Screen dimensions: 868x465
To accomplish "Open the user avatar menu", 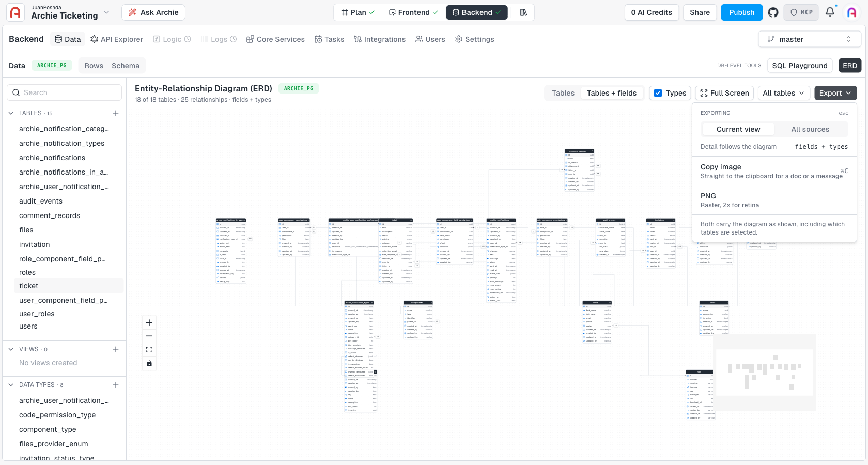I will click(852, 12).
